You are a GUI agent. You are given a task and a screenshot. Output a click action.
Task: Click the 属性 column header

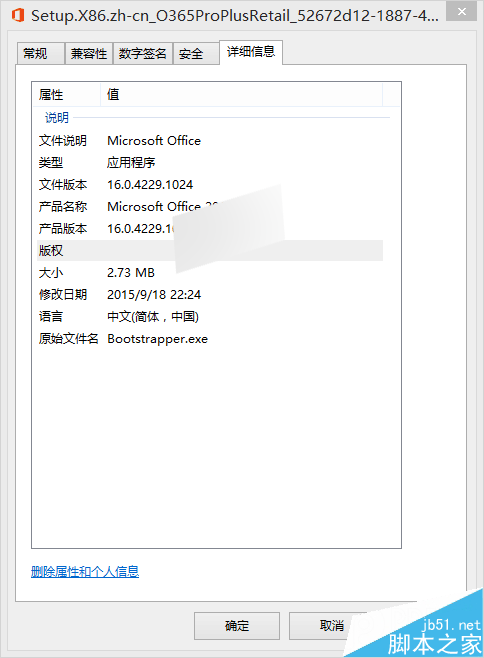click(66, 94)
